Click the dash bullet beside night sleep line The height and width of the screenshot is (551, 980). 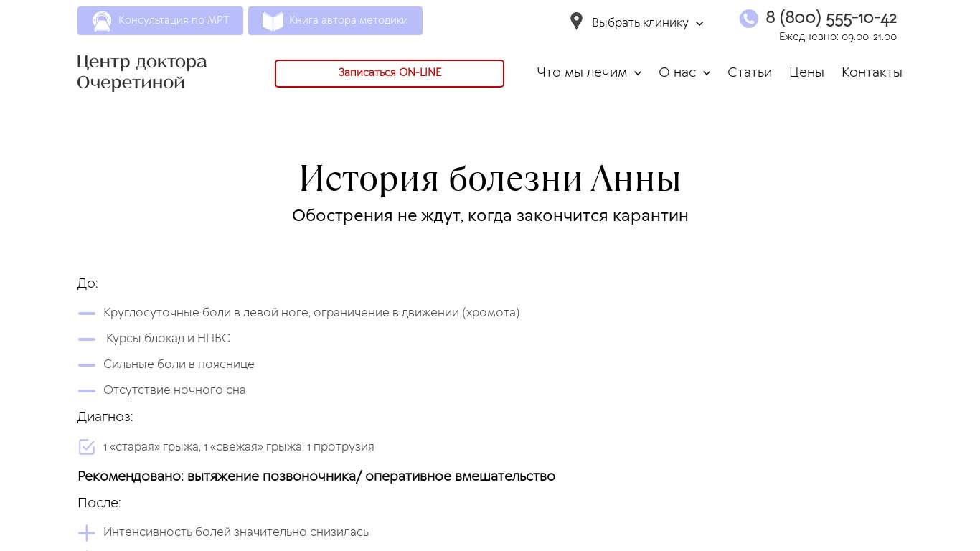pos(87,391)
